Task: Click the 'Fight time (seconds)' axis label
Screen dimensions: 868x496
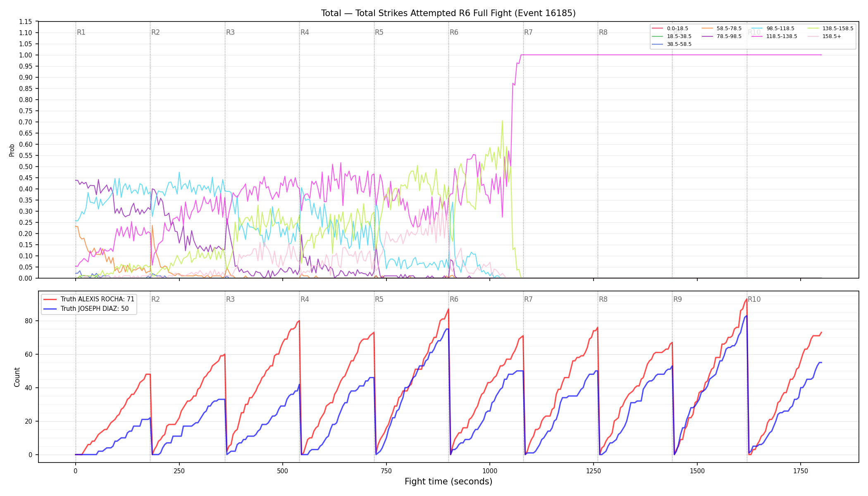Action: pos(448,482)
